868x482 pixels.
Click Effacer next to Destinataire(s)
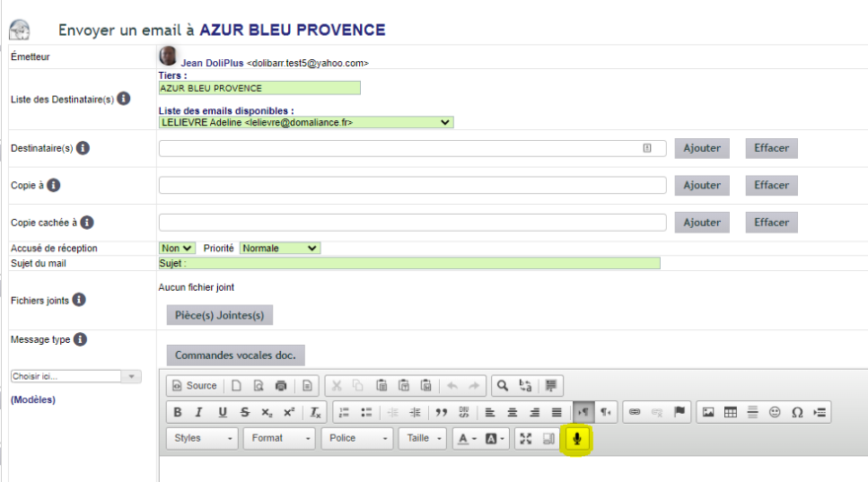(x=771, y=148)
